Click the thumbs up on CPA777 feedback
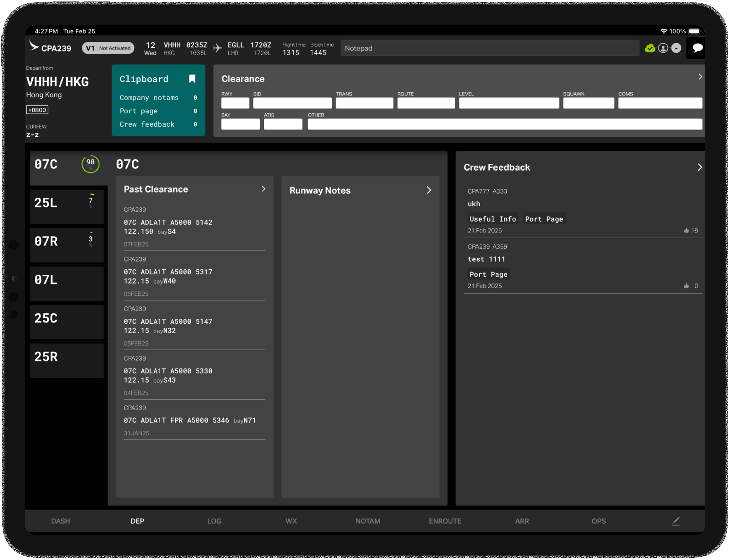The image size is (730, 560). click(x=686, y=230)
